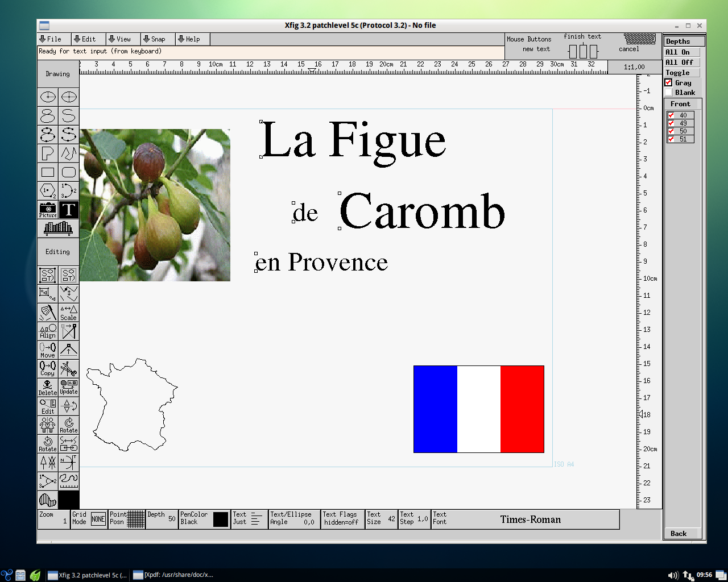This screenshot has height=582, width=728.
Task: Select the Delete tool
Action: point(47,387)
